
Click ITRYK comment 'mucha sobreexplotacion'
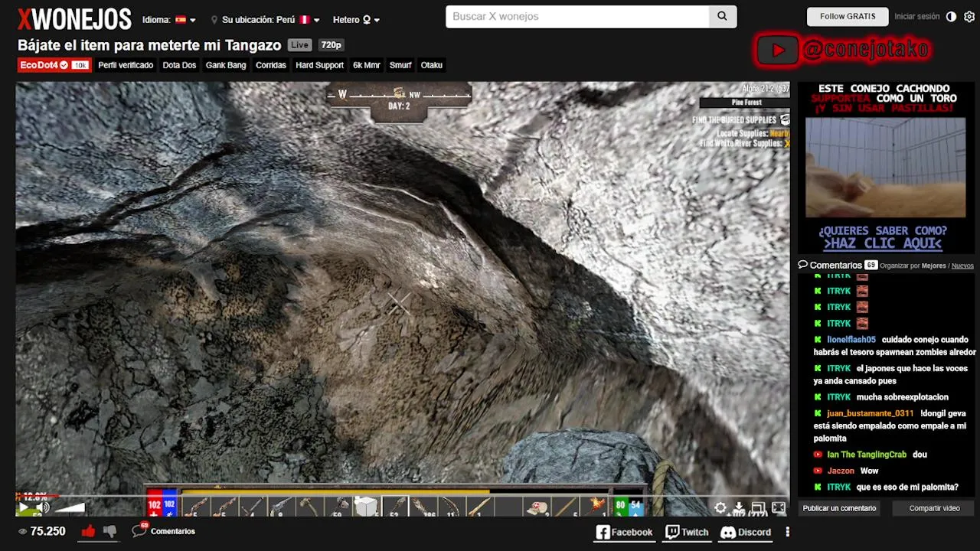point(902,397)
